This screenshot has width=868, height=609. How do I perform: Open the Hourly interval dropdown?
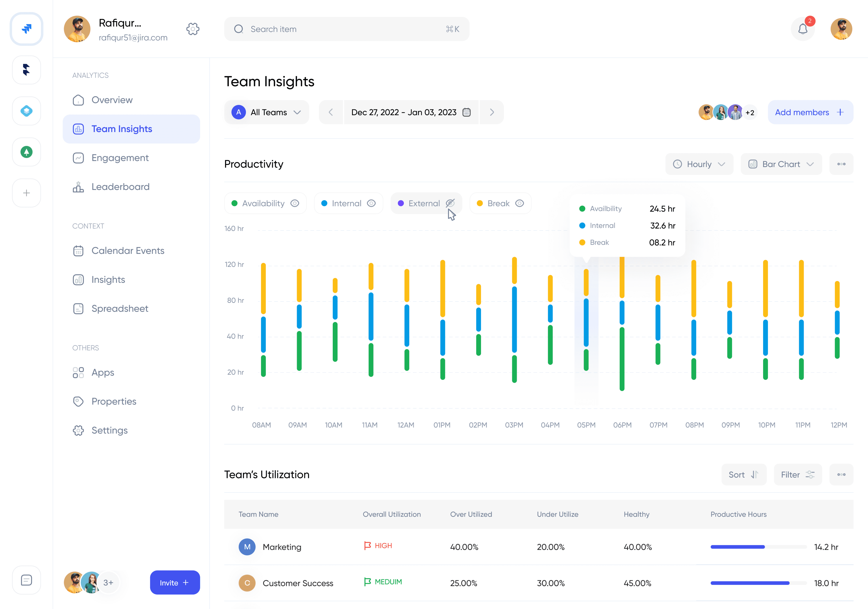pos(699,164)
